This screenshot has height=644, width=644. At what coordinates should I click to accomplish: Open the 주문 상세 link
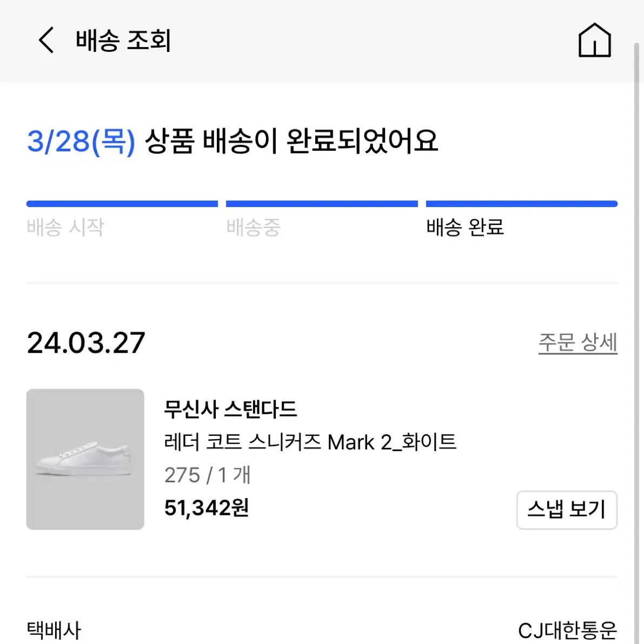tap(577, 342)
